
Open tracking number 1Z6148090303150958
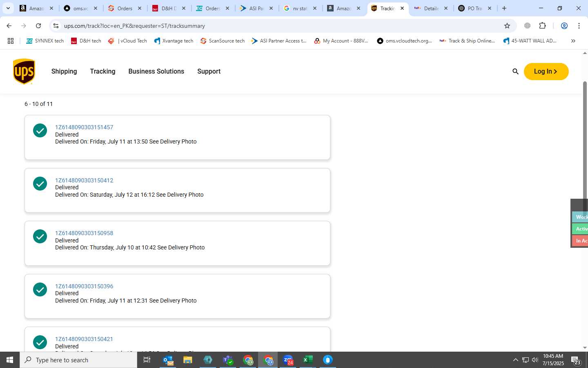84,233
